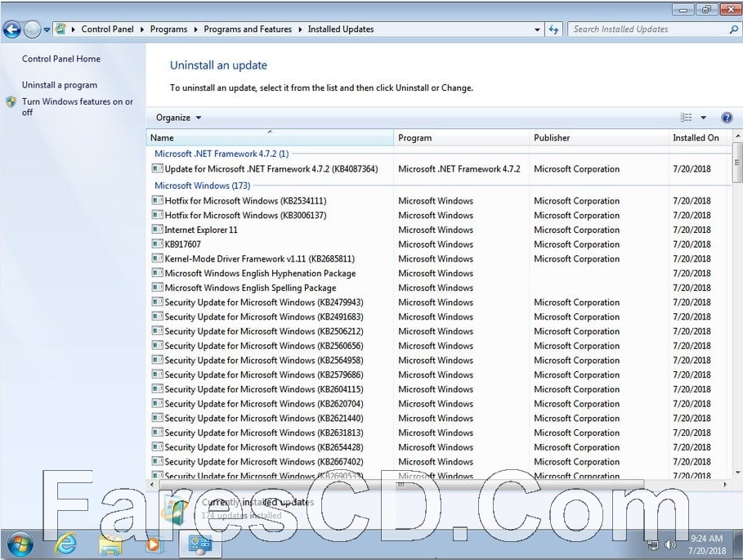Open Windows Media Player from the taskbar
Screen dimensions: 743x560
(x=154, y=544)
